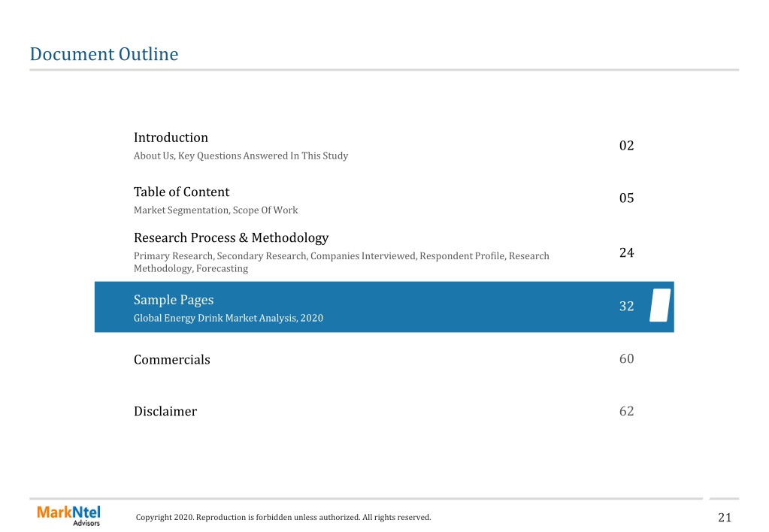This screenshot has width=769, height=532.
Task: Click the copyright notice in footer
Action: coord(283,517)
